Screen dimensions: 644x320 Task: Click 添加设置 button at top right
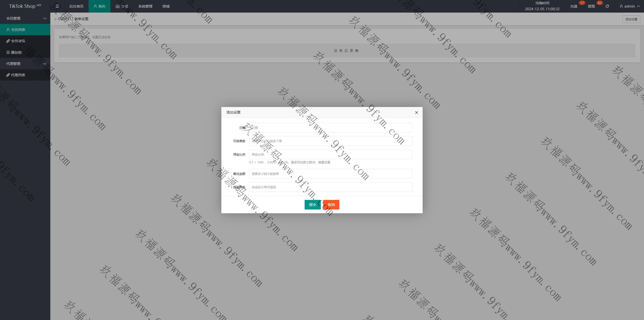(x=631, y=19)
